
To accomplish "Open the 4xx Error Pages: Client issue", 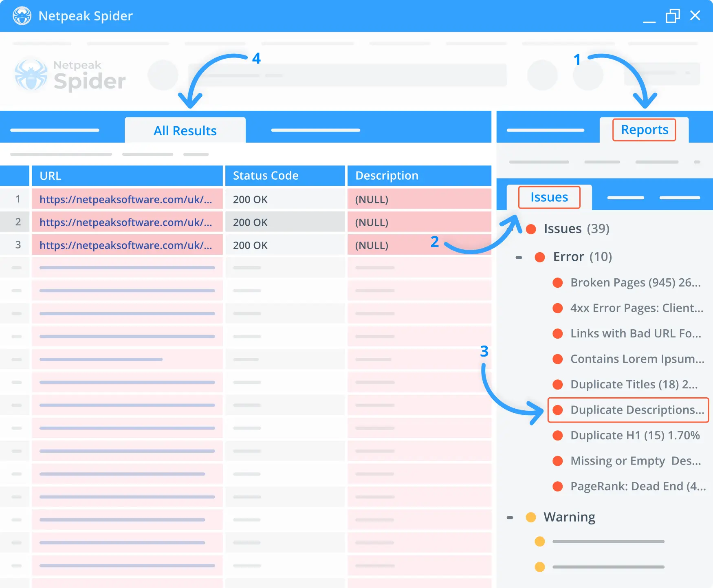I will click(637, 308).
